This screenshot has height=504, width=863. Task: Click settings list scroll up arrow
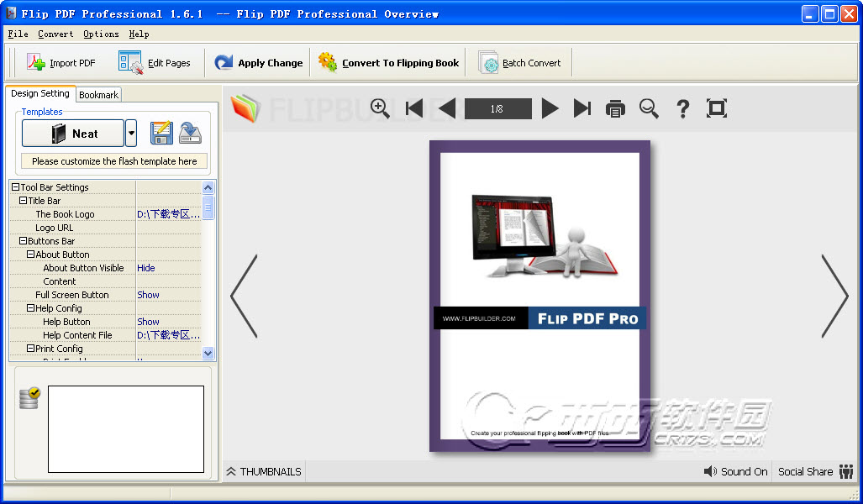208,187
